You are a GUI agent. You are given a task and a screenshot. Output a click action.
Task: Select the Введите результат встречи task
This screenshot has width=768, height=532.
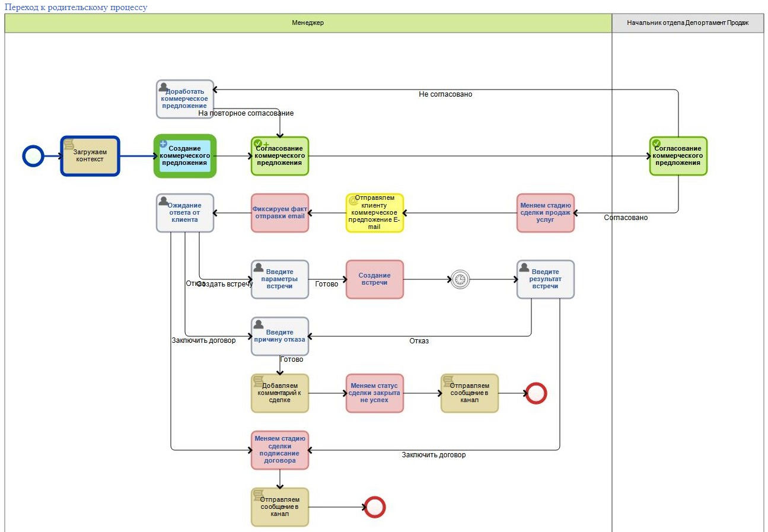click(x=545, y=279)
